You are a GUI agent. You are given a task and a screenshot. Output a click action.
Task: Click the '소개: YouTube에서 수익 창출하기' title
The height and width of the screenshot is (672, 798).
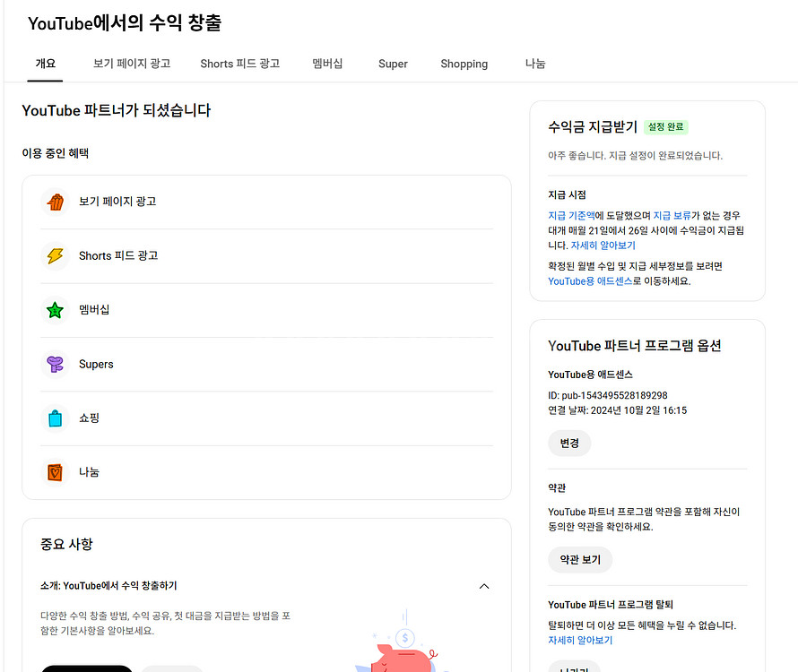tap(108, 585)
